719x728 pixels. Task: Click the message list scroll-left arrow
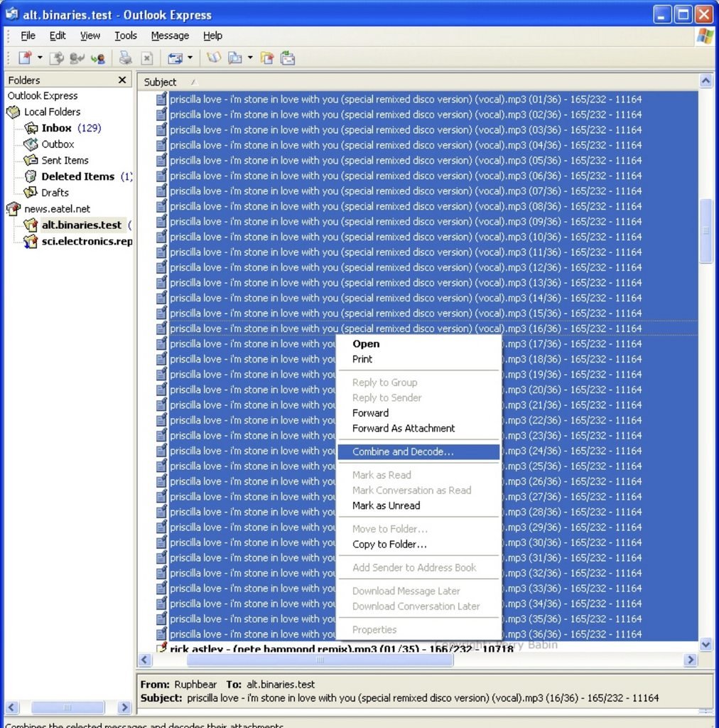pyautogui.click(x=145, y=660)
